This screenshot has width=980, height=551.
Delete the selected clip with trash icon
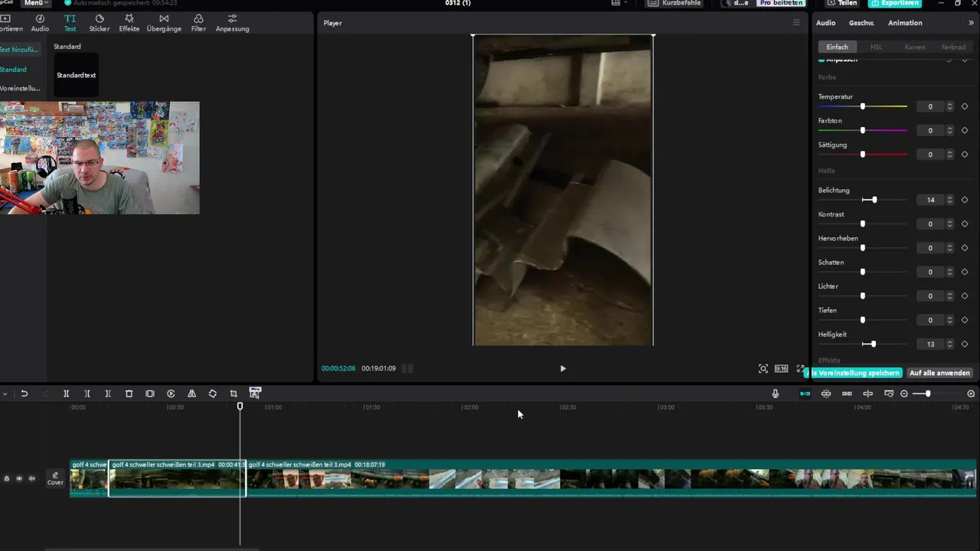pos(129,393)
